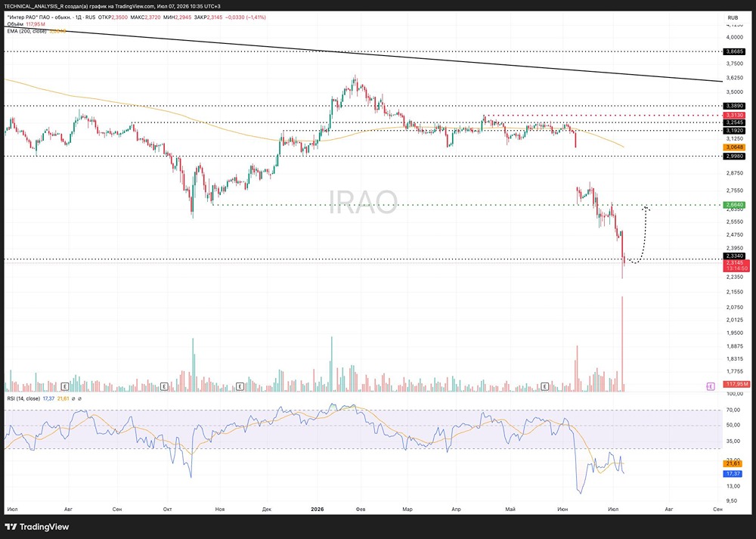Open the June earnings E marker
Viewport: 756px width, 539px height.
coord(544,386)
